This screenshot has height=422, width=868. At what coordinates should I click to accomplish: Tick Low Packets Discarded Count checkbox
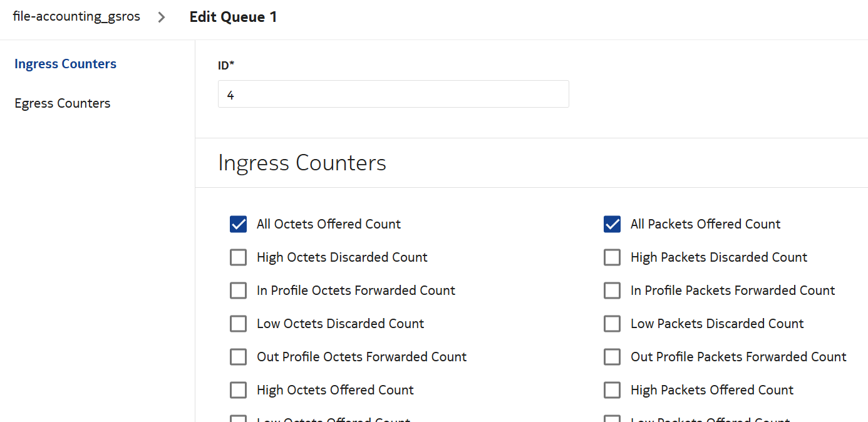click(x=612, y=324)
